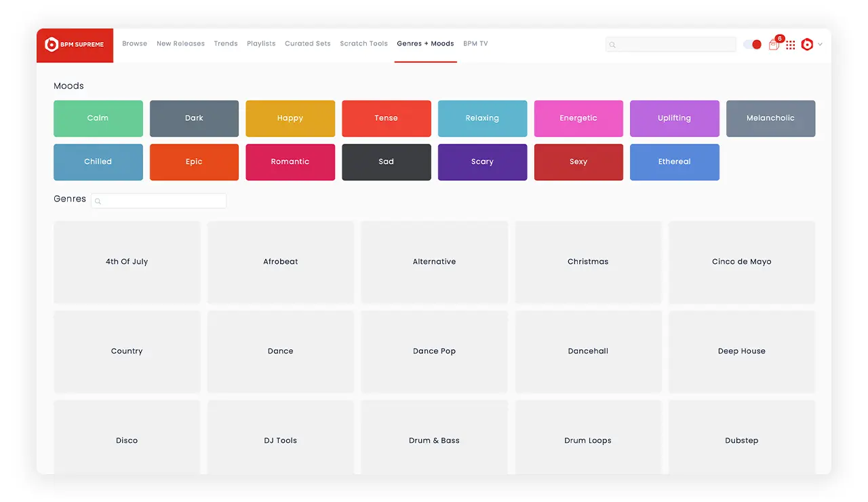Toggle the red switch in the header

[752, 45]
